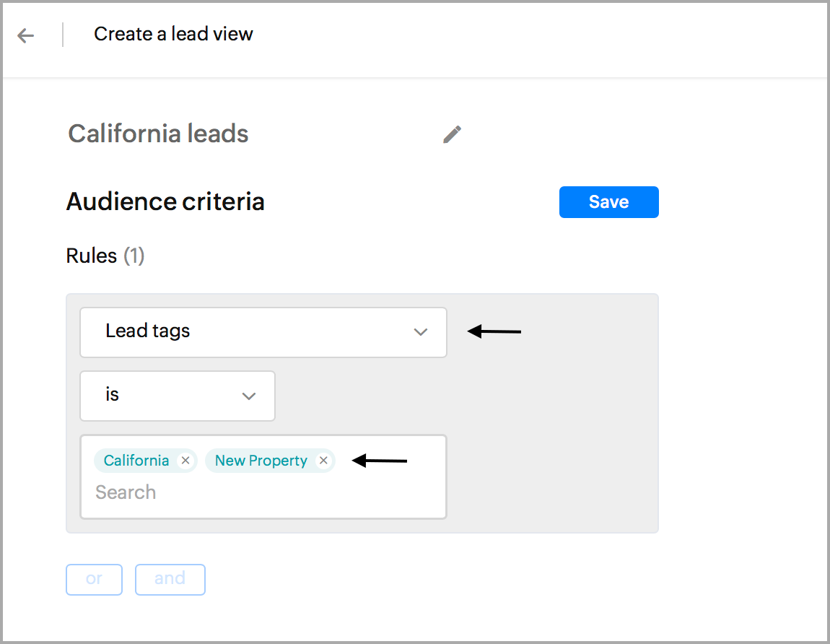
Task: Expand the Lead tags dropdown chevron
Action: point(421,332)
